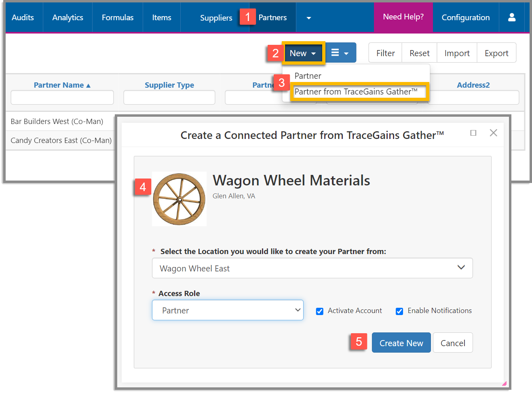Choose Partner from the New menu

pyautogui.click(x=308, y=76)
